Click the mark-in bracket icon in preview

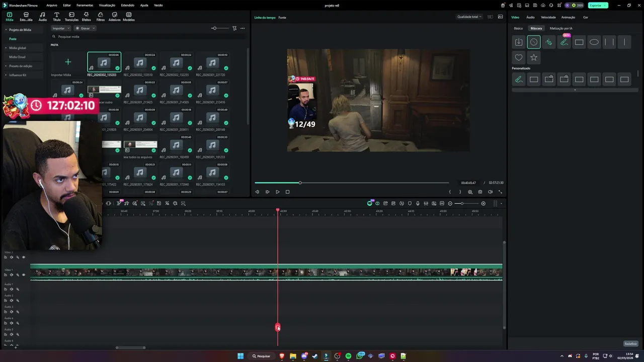point(450,192)
